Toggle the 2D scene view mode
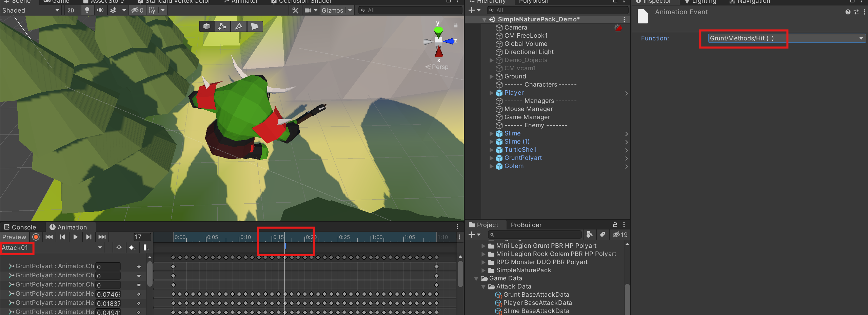This screenshot has width=868, height=315. click(x=71, y=10)
